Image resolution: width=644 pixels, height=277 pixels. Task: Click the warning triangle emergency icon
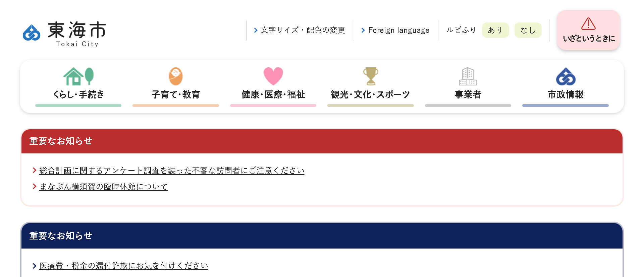[x=588, y=24]
